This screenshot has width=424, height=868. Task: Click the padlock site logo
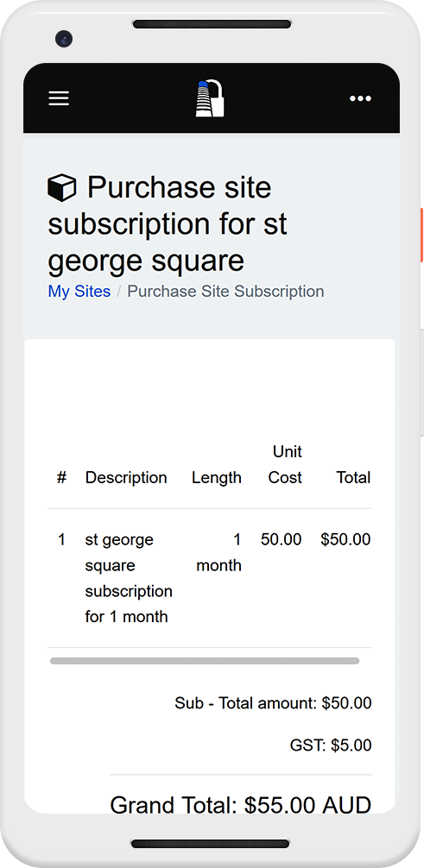tap(210, 98)
